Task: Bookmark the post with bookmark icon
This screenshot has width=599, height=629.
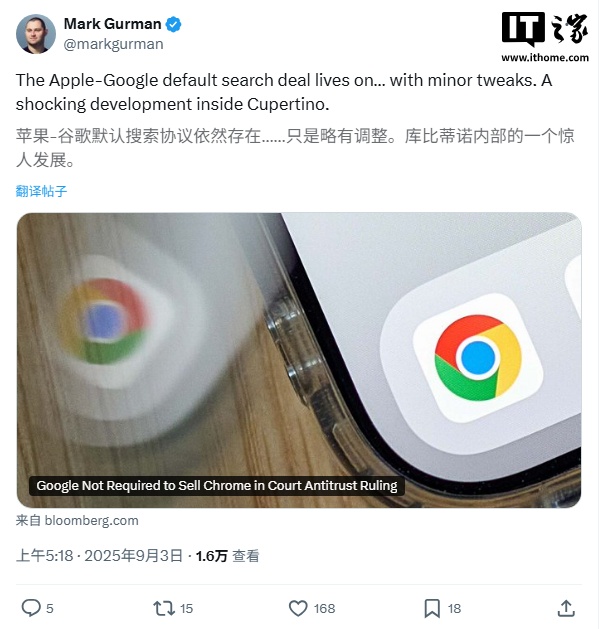Action: 432,609
